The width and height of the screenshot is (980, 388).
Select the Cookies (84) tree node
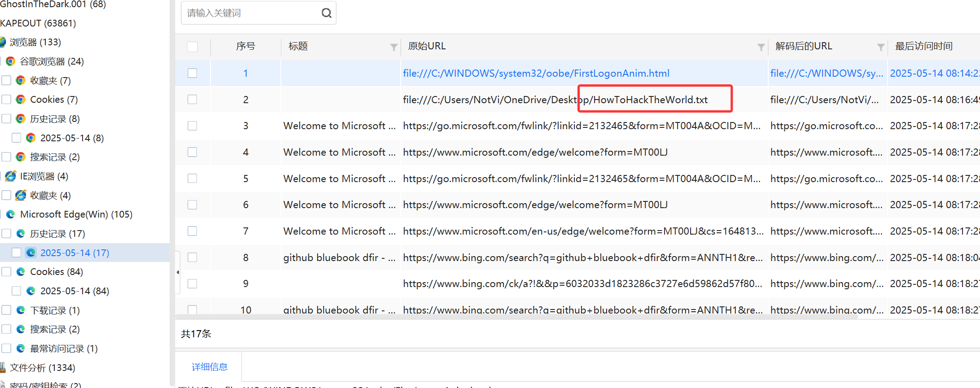point(57,272)
